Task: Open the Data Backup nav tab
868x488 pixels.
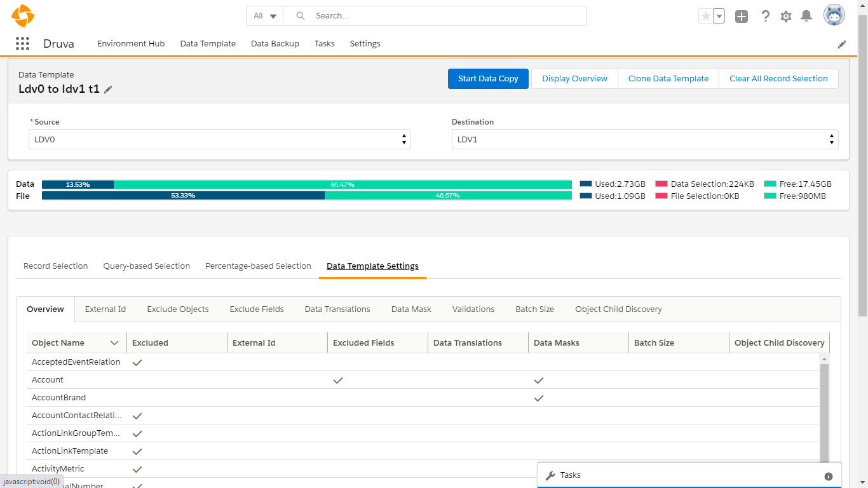Action: [275, 43]
